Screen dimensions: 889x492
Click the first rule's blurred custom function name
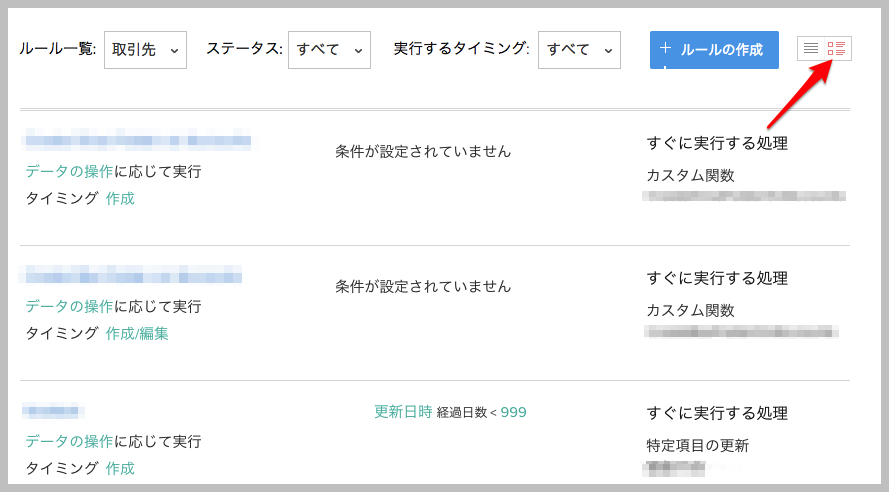(744, 196)
